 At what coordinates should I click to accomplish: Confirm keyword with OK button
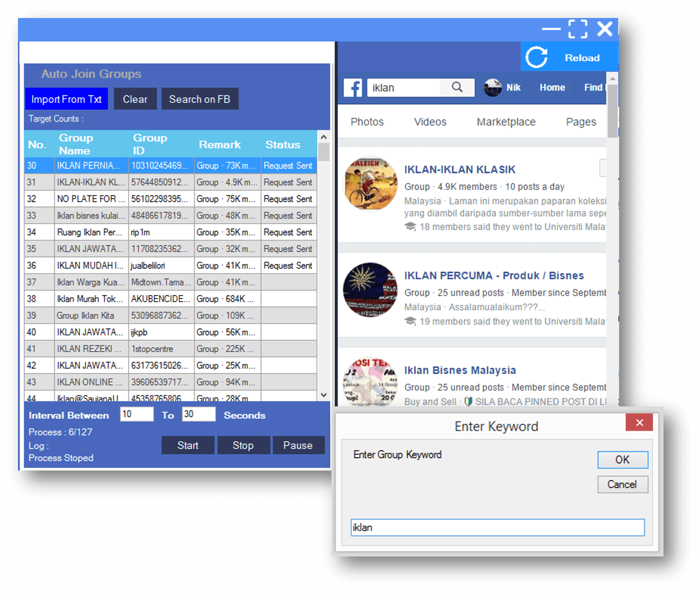click(622, 460)
